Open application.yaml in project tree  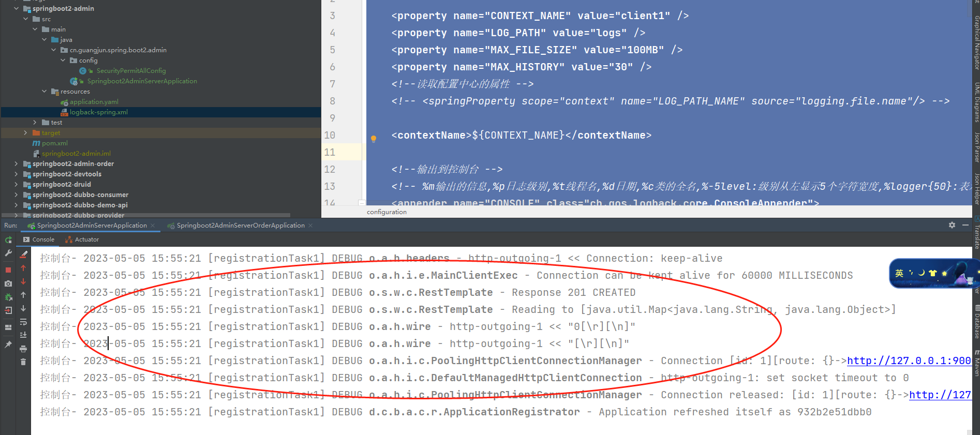94,102
